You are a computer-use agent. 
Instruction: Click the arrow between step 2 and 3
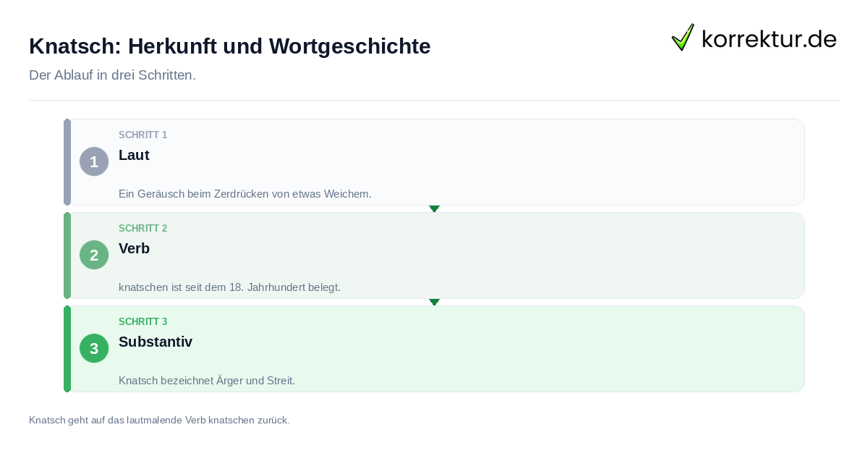[x=434, y=302]
